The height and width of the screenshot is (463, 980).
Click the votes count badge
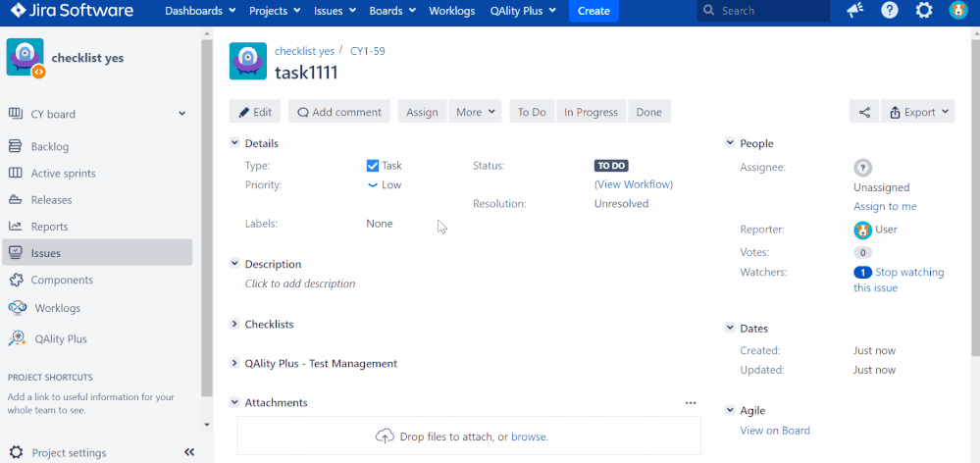[x=862, y=253]
